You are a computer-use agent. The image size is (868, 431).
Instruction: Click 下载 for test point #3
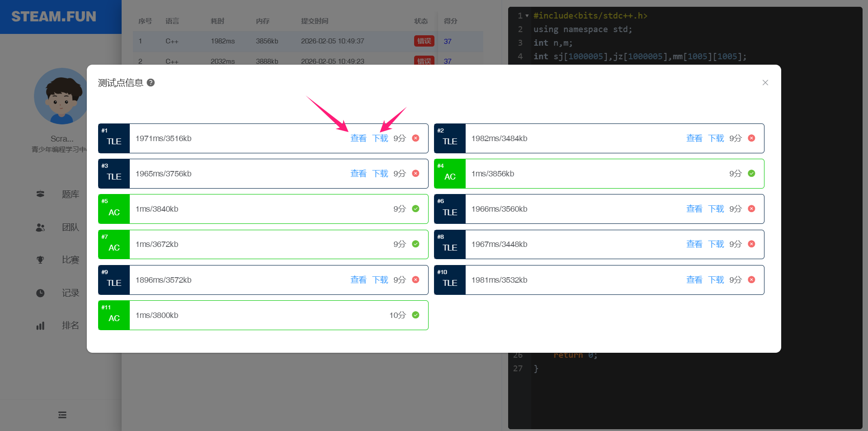[380, 174]
